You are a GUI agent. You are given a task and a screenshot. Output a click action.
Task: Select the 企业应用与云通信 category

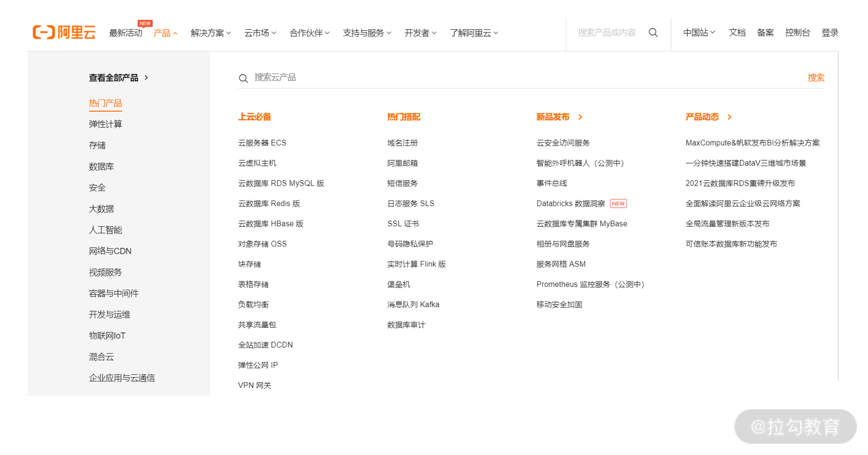122,378
